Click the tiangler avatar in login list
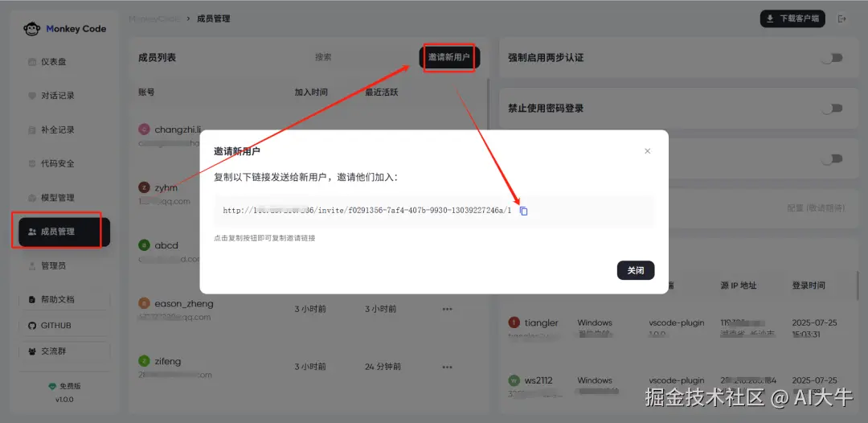 (514, 322)
